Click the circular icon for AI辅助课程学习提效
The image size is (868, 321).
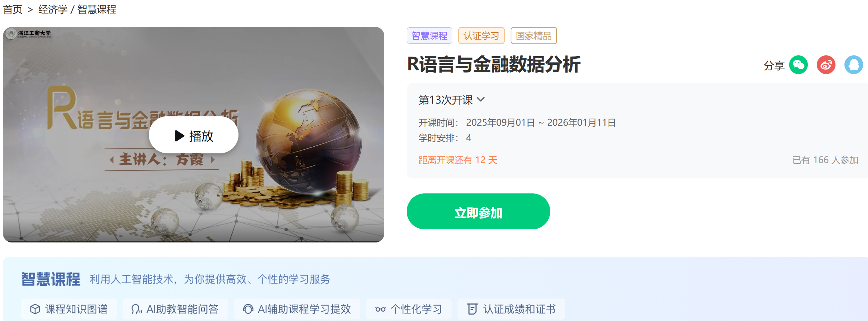tap(248, 309)
